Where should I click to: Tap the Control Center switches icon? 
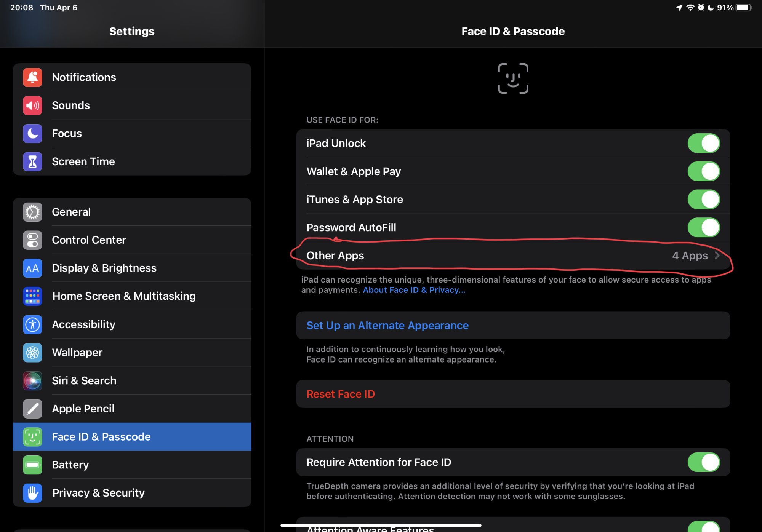click(x=32, y=240)
